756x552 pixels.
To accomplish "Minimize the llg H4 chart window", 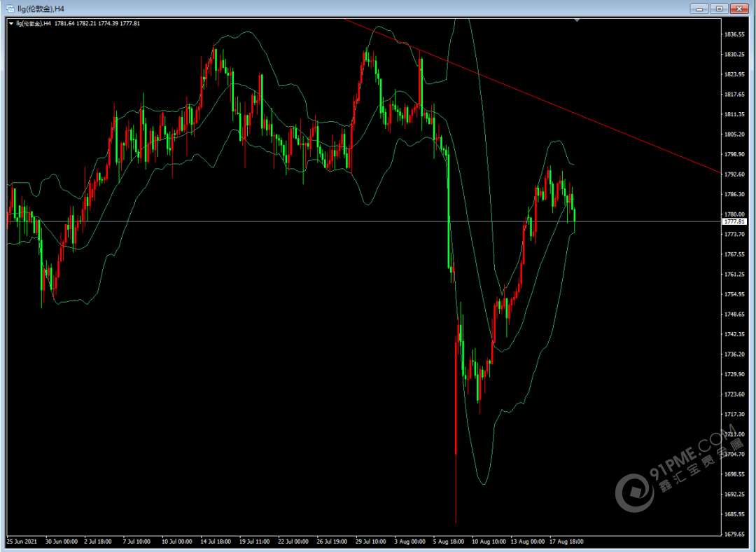I will [x=699, y=8].
